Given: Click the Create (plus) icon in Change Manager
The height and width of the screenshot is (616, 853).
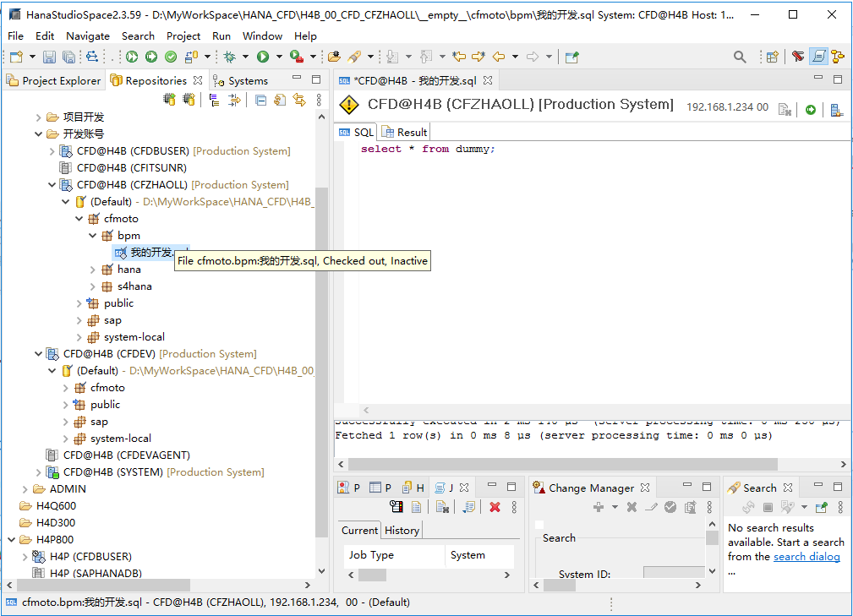Looking at the screenshot, I should 599,507.
